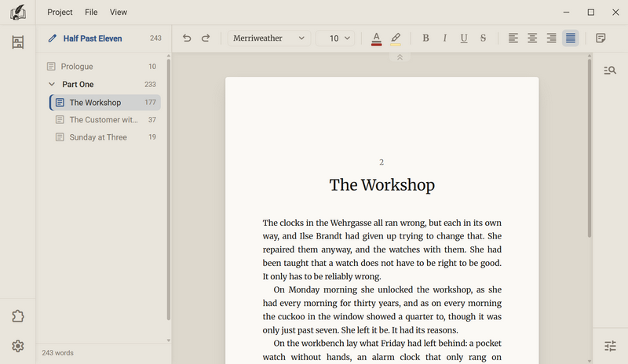628x364 pixels.
Task: Open the File menu
Action: click(x=91, y=12)
